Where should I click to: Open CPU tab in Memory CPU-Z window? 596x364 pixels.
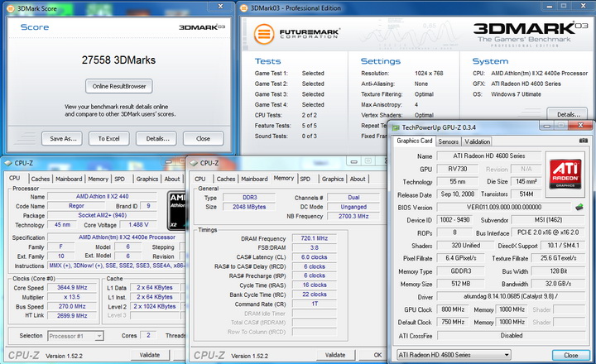tap(200, 179)
